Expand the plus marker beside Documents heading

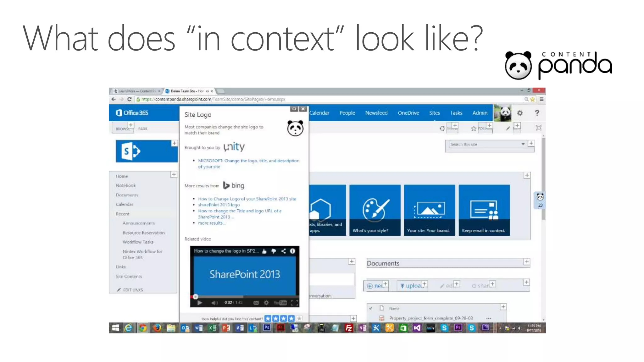click(527, 262)
